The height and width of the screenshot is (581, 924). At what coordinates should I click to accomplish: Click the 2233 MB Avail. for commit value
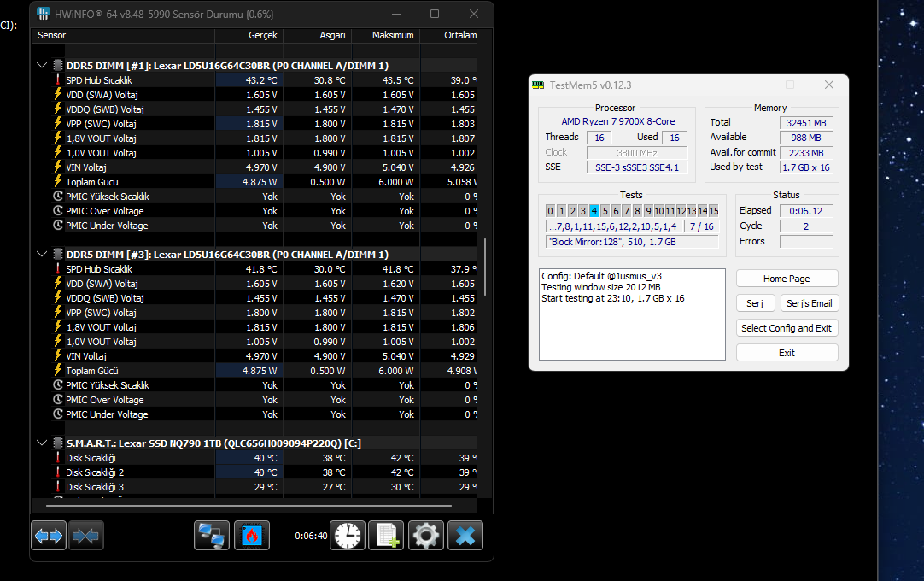pos(805,153)
